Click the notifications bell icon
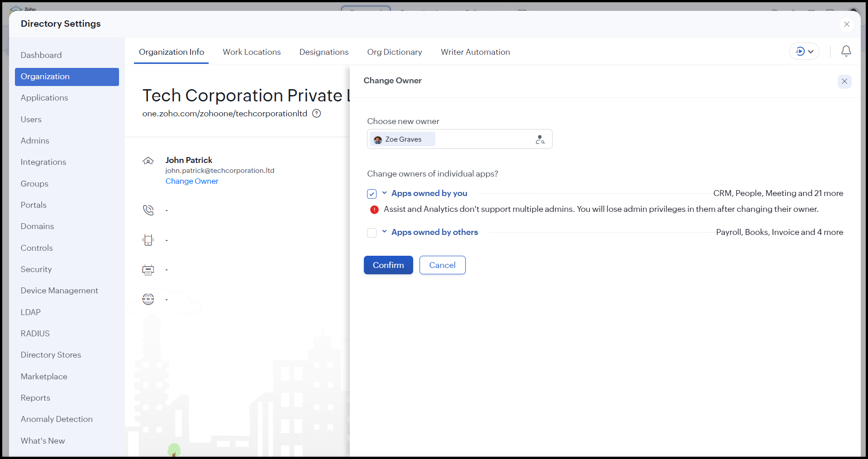 (x=846, y=51)
